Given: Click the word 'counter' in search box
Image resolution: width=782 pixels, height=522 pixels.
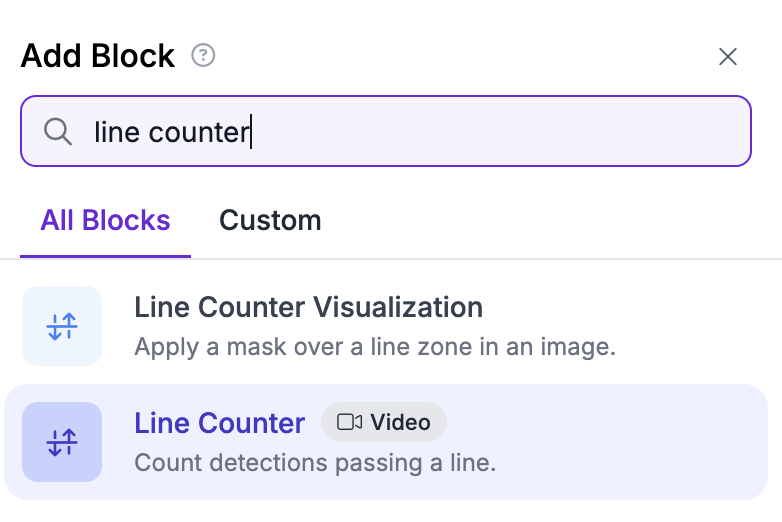Looking at the screenshot, I should (199, 133).
